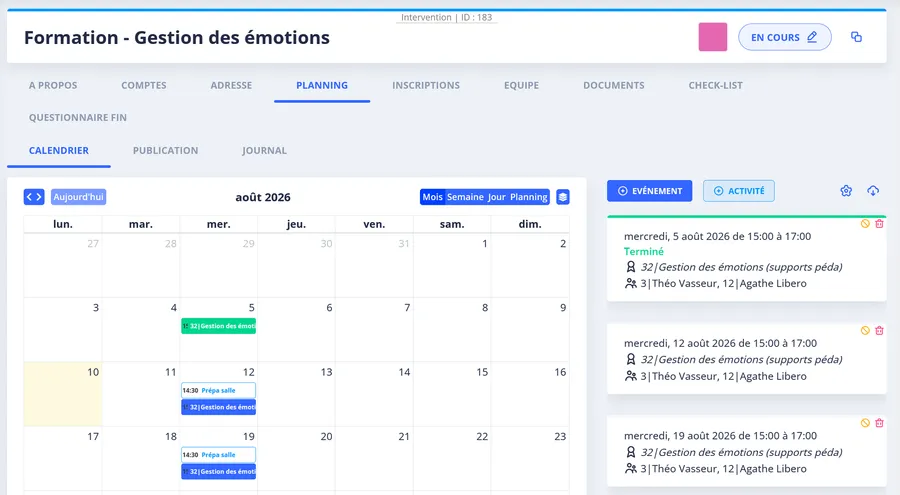Click the people icon in the 12 août card

tap(631, 376)
